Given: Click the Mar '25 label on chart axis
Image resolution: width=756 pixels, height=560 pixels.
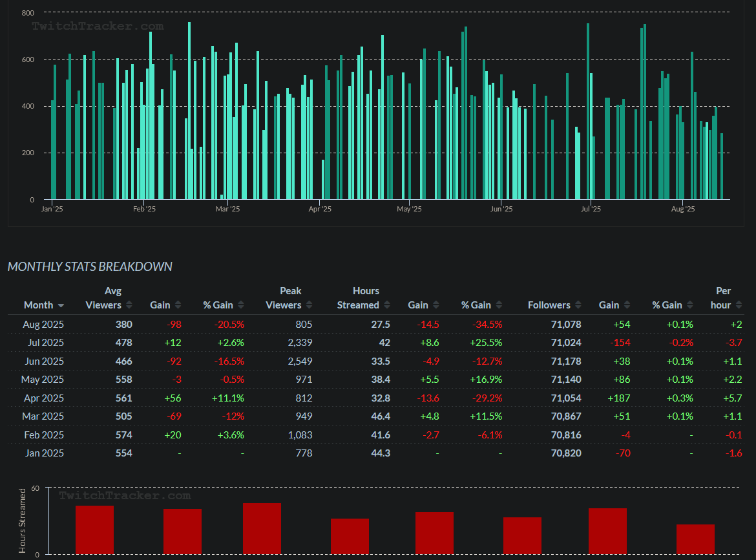Looking at the screenshot, I should [227, 209].
